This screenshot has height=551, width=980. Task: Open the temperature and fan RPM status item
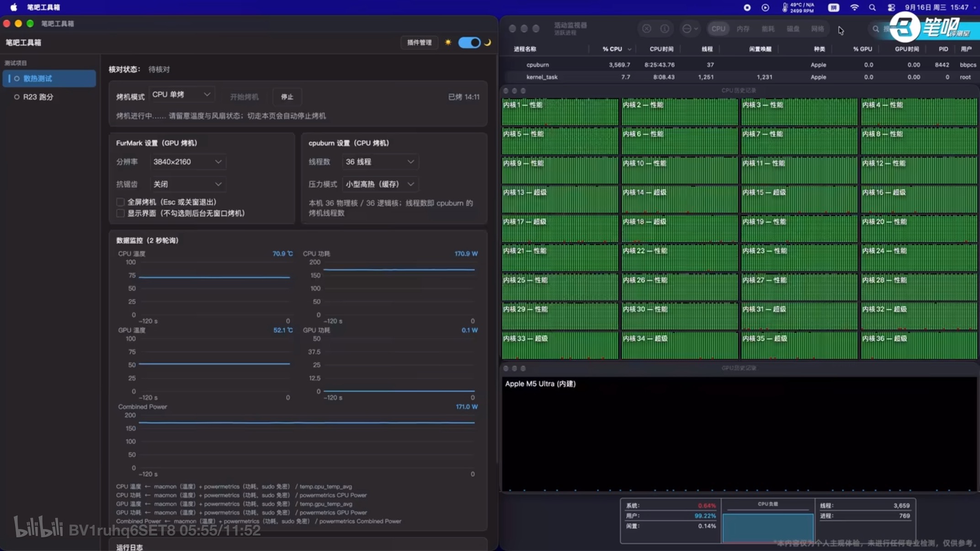[798, 7]
